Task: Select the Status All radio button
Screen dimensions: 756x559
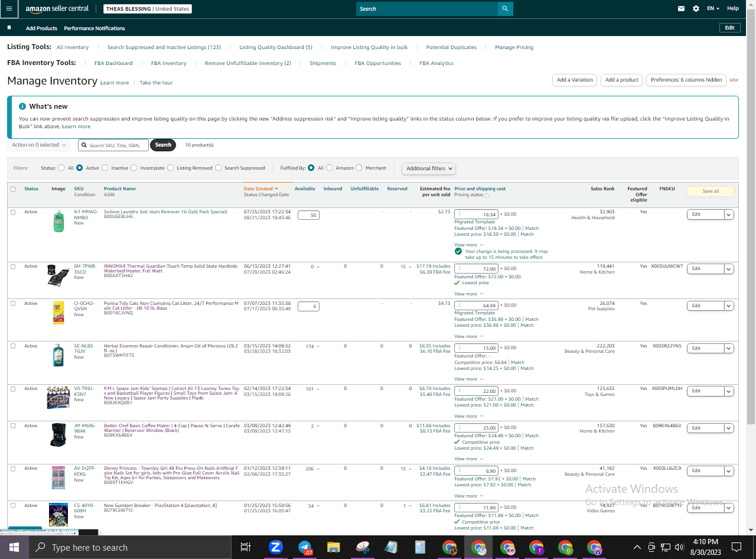Action: pyautogui.click(x=61, y=168)
